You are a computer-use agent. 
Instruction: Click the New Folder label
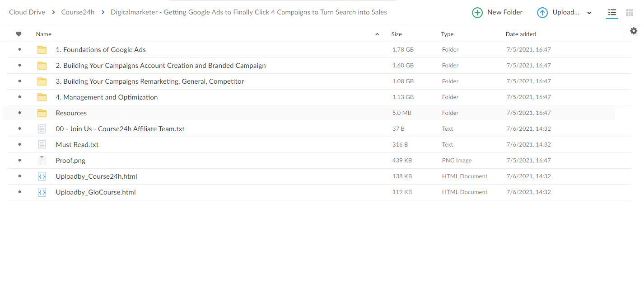point(505,12)
